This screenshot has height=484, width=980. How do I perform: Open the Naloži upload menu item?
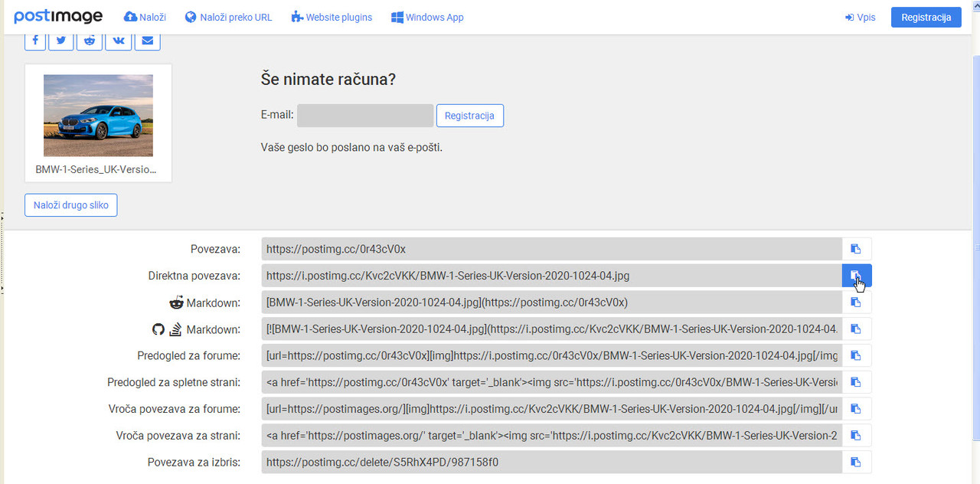145,17
